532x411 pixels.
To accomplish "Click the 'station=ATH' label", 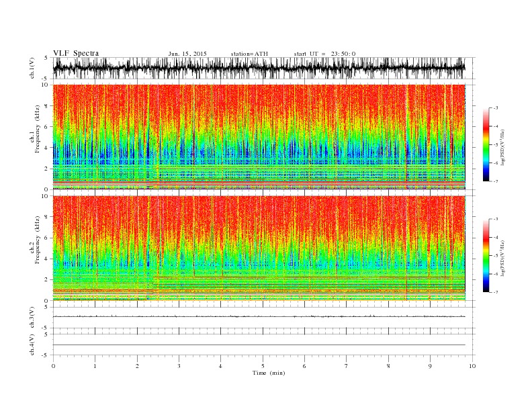I will tap(249, 54).
